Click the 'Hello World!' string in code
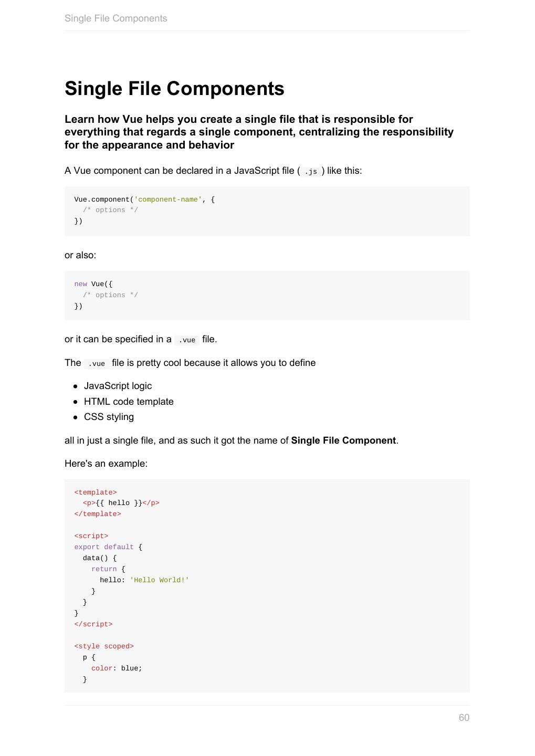Image resolution: width=535 pixels, height=756 pixels. point(159,580)
